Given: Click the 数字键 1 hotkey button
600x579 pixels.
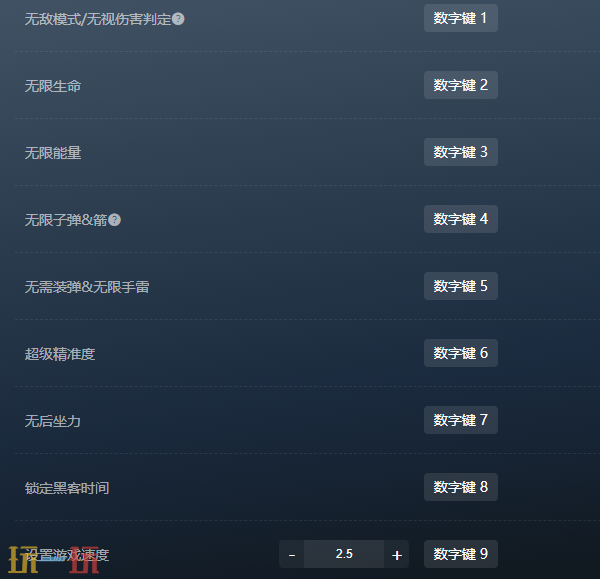Looking at the screenshot, I should click(x=461, y=18).
